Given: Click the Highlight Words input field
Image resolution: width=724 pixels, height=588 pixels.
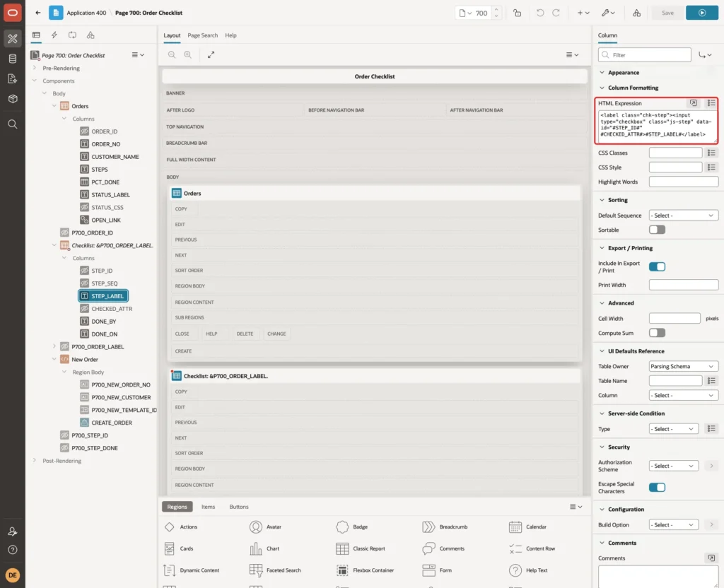Looking at the screenshot, I should tap(684, 182).
